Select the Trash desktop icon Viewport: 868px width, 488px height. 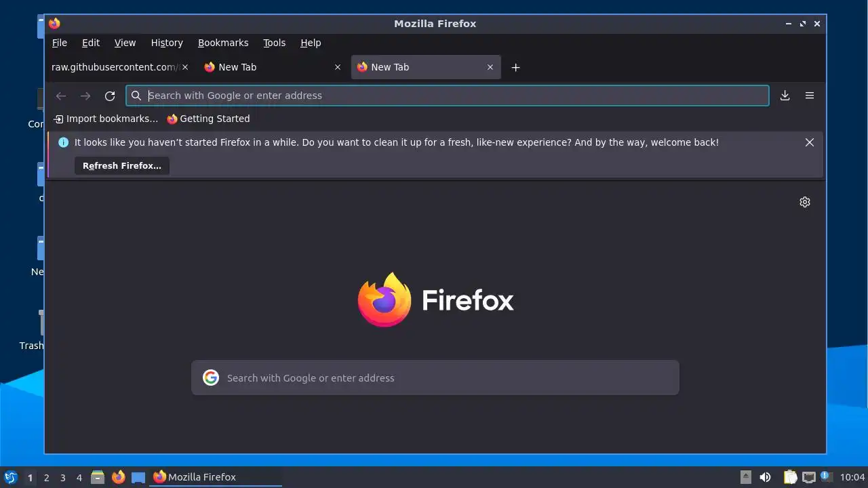(31, 330)
